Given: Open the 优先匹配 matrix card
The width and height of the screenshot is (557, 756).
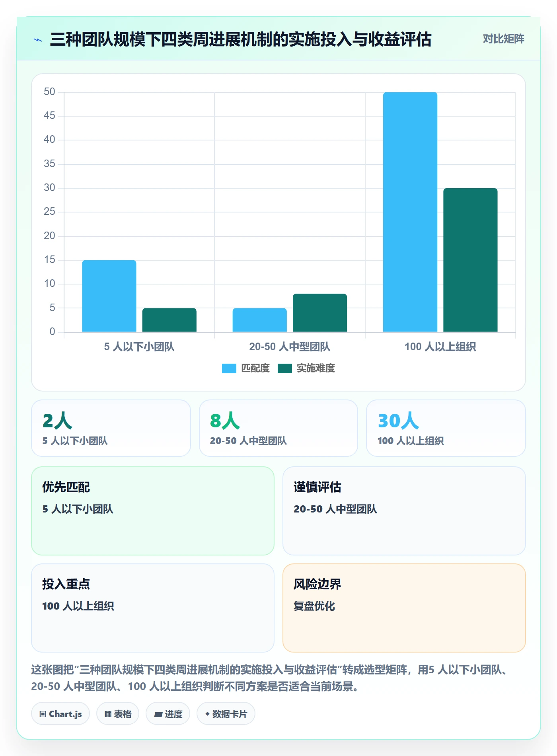Looking at the screenshot, I should pos(153,511).
